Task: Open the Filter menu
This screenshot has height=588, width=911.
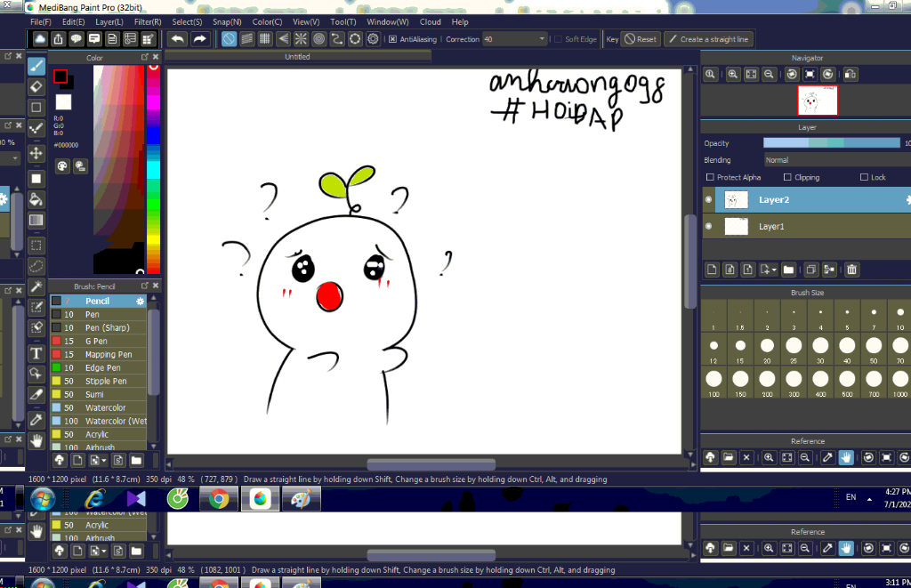Action: tap(148, 22)
